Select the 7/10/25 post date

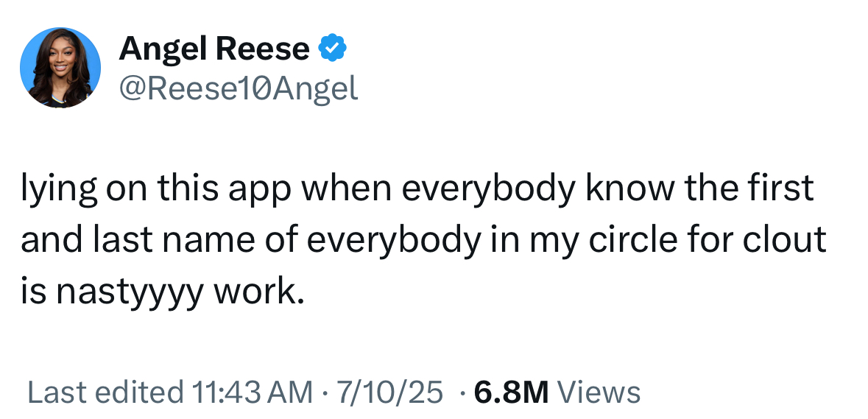tap(389, 392)
